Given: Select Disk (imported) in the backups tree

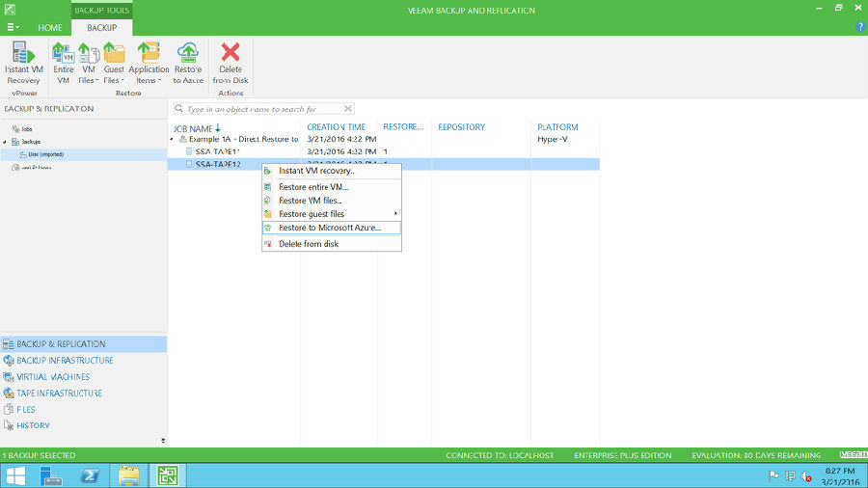Looking at the screenshot, I should [45, 154].
